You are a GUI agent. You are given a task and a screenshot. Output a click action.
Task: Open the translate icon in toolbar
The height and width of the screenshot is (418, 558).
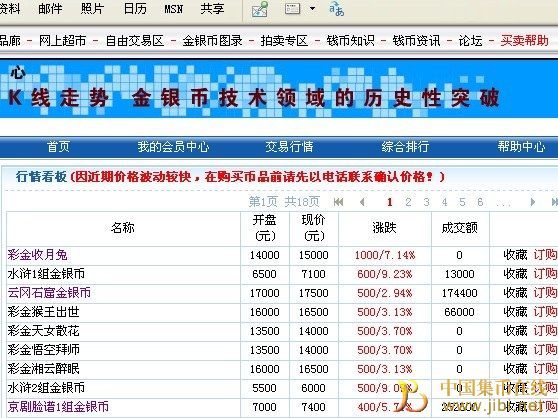click(x=336, y=9)
